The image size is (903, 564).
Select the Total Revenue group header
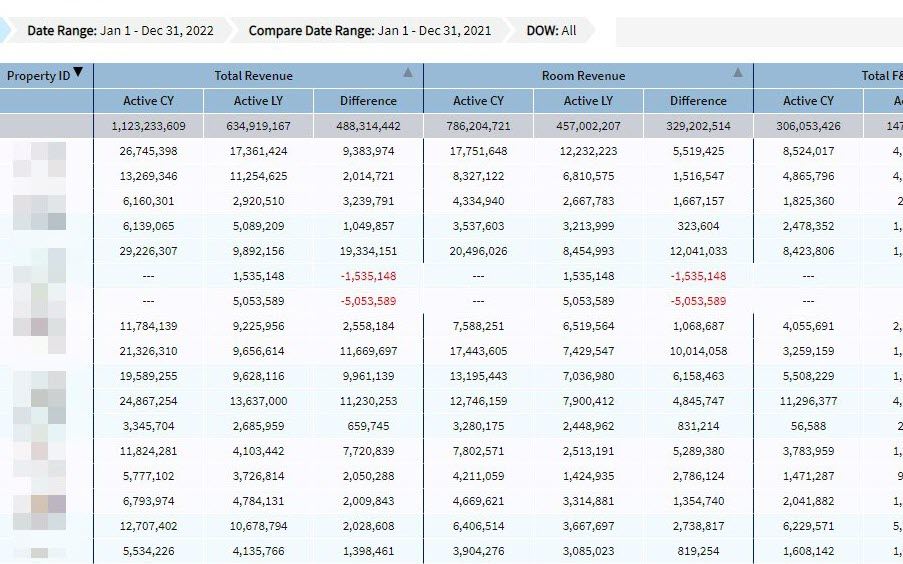(x=254, y=76)
